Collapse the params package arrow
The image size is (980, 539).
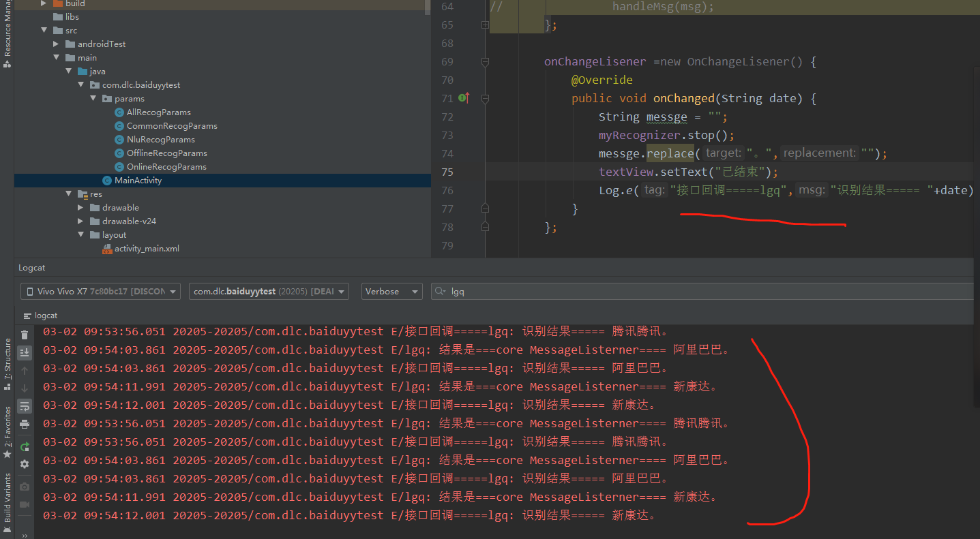[93, 98]
